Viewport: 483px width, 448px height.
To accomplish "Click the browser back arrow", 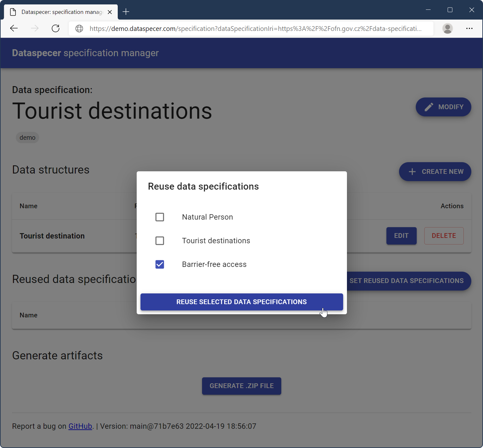I will [14, 28].
